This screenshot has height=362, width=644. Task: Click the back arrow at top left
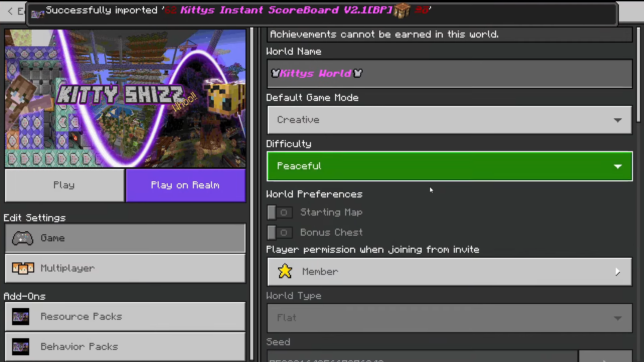(10, 11)
